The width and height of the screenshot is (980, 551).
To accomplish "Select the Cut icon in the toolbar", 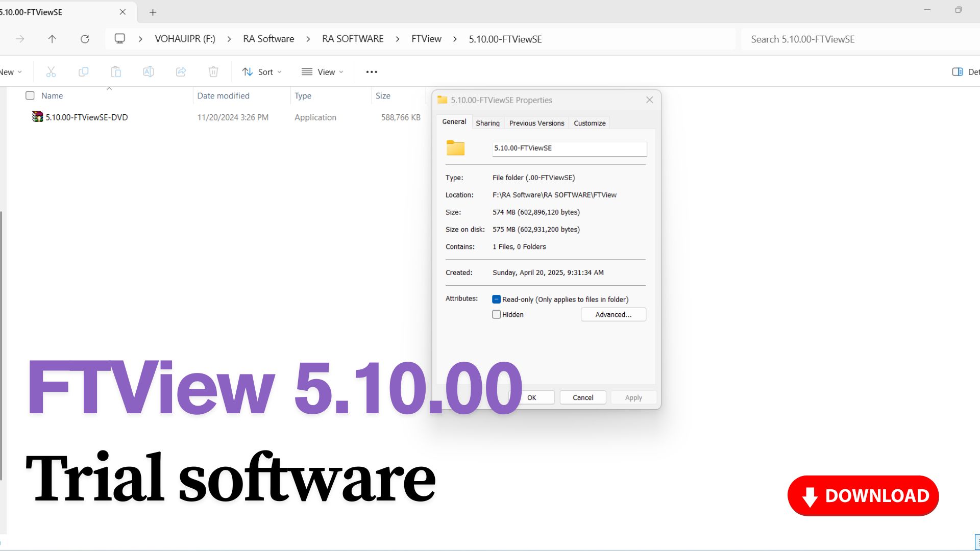I will 51,71.
